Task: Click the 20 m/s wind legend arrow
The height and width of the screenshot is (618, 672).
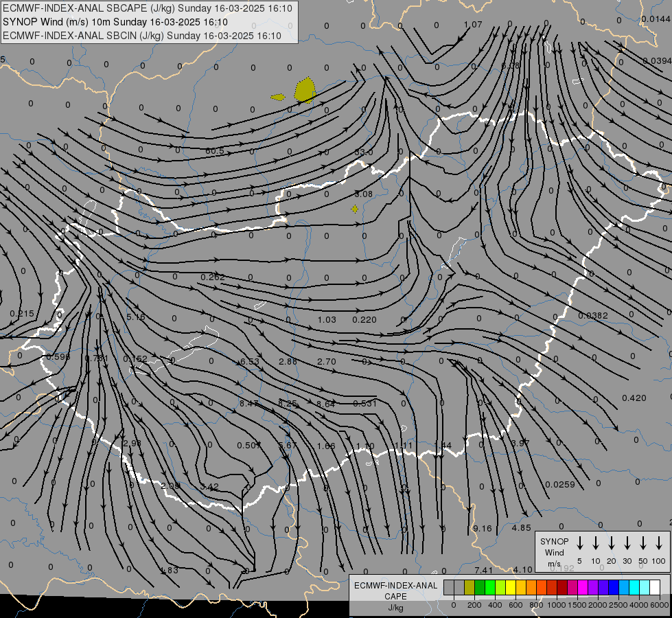Action: pos(612,543)
